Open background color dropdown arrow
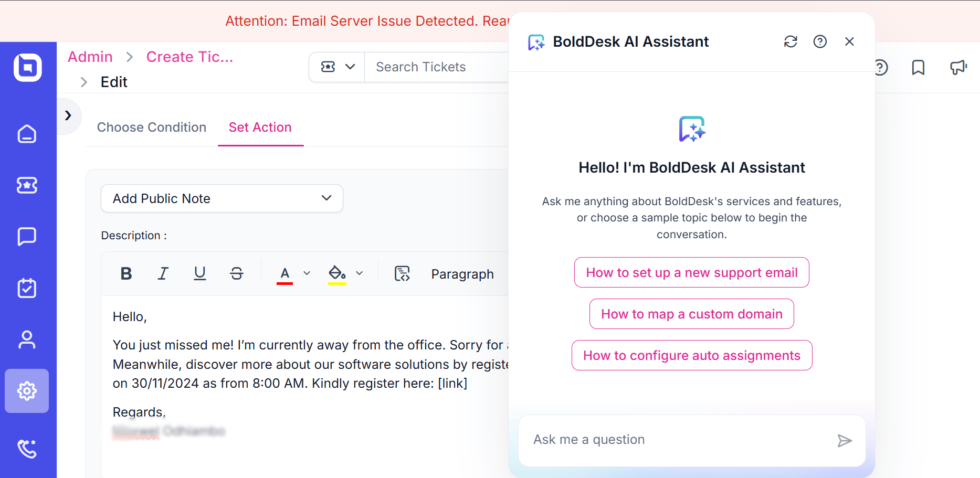Image resolution: width=980 pixels, height=478 pixels. pos(360,273)
